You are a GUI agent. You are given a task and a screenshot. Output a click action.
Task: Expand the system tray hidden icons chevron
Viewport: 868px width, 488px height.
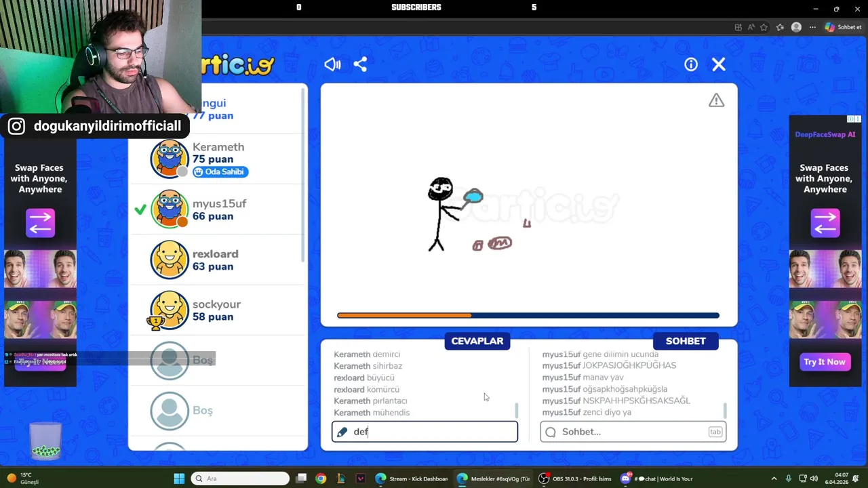point(774,479)
